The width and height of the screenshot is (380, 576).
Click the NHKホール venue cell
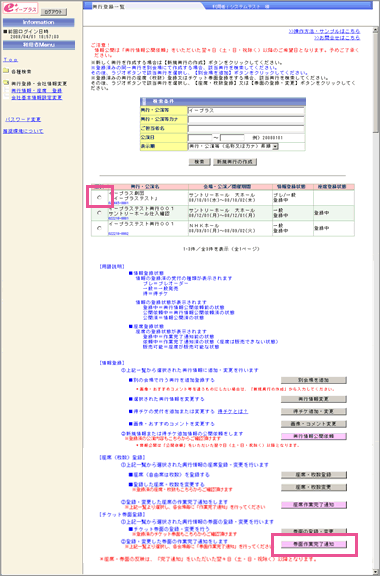tap(230, 228)
